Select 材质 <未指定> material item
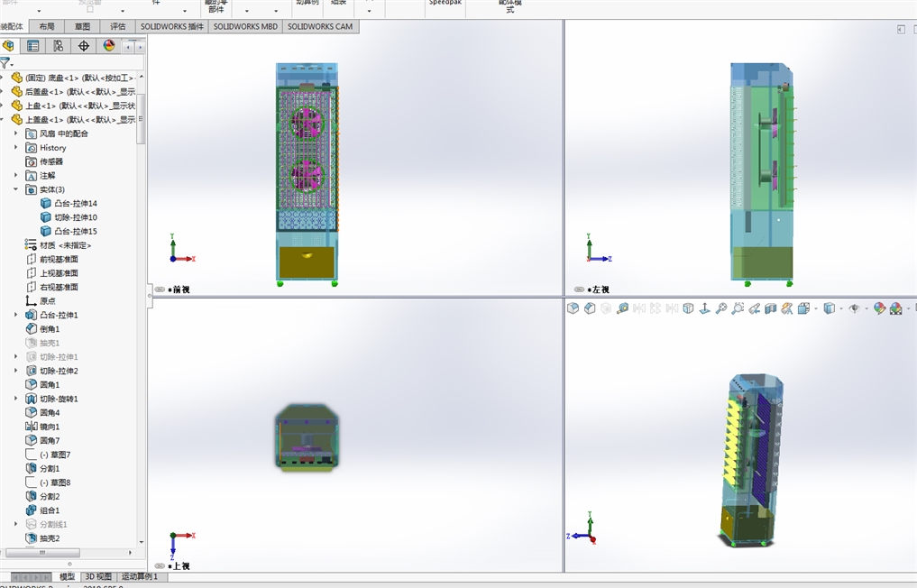Screen dimensions: 917x588 [58, 245]
